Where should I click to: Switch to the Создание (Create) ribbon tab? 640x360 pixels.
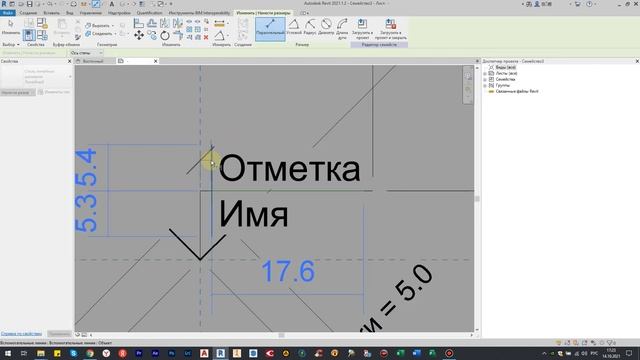(28, 13)
